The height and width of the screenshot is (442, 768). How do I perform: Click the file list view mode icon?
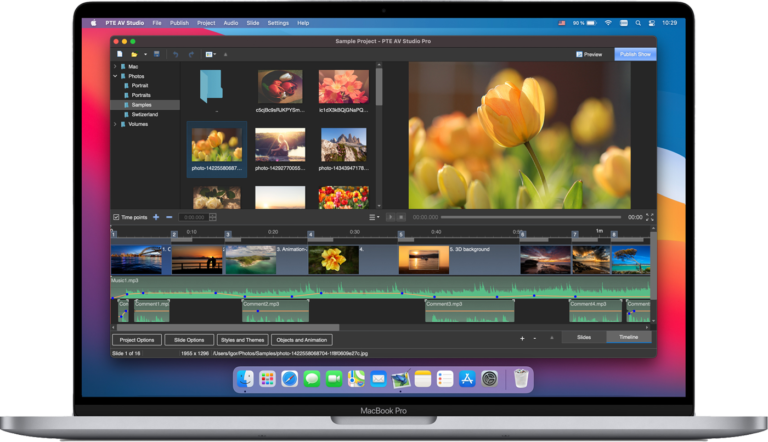coord(211,54)
